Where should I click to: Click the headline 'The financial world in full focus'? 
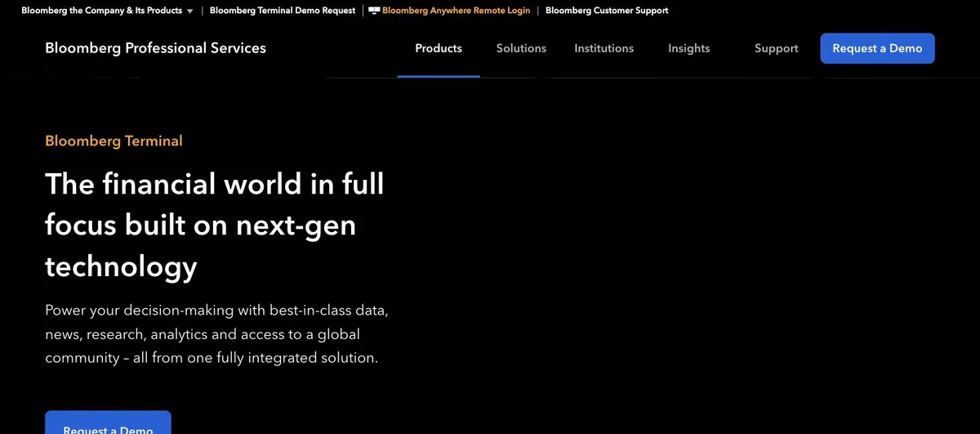[214, 224]
